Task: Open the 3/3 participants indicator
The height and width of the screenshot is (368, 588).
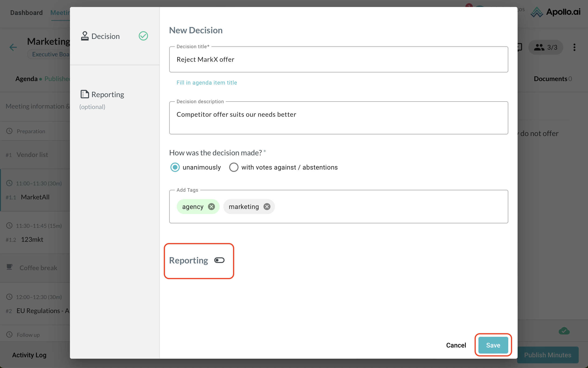Action: click(545, 47)
